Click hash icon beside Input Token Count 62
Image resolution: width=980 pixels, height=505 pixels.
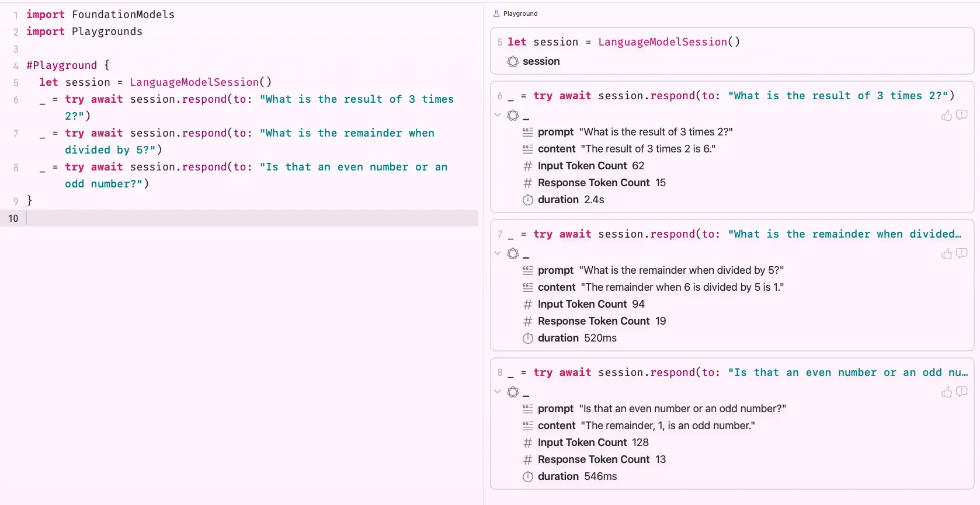[528, 166]
